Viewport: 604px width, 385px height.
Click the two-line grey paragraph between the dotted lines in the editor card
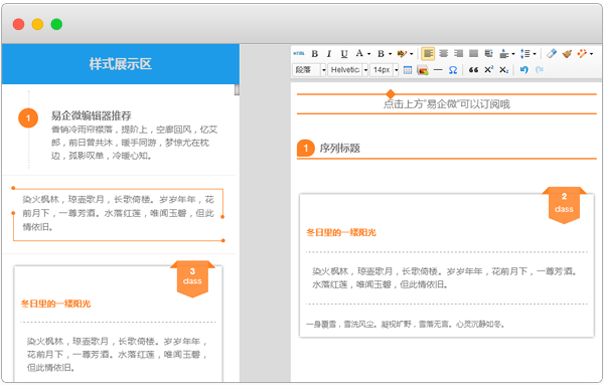444,278
